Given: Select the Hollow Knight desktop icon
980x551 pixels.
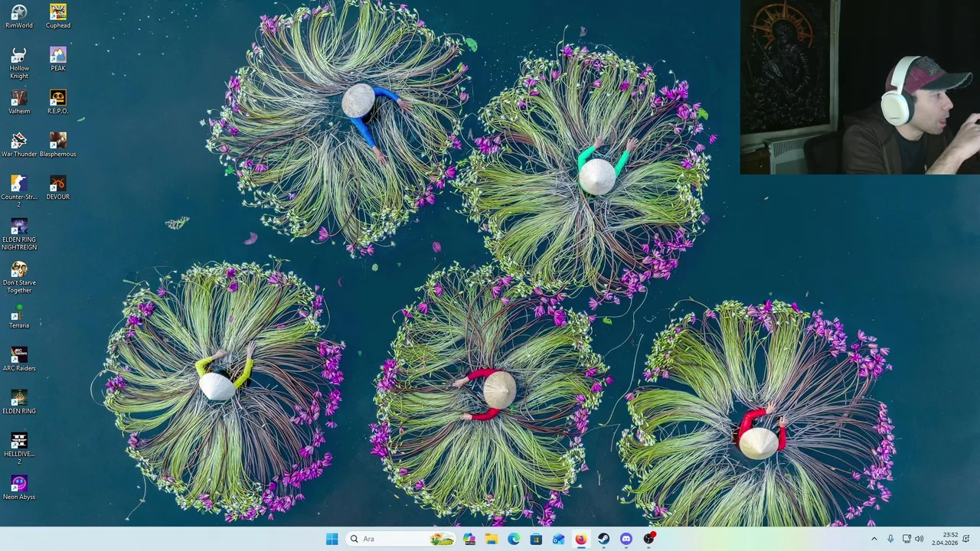Looking at the screenshot, I should 19,63.
